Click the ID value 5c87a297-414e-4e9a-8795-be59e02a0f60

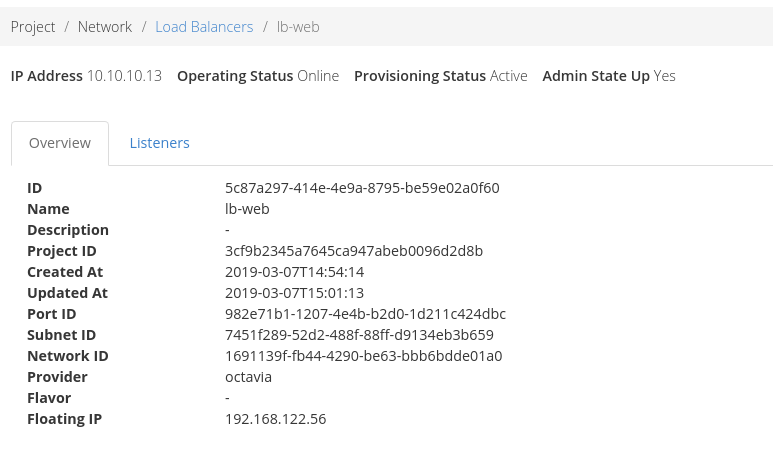(362, 188)
